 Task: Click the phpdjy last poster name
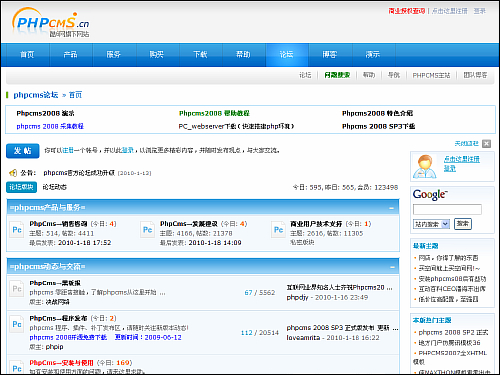coord(297,297)
